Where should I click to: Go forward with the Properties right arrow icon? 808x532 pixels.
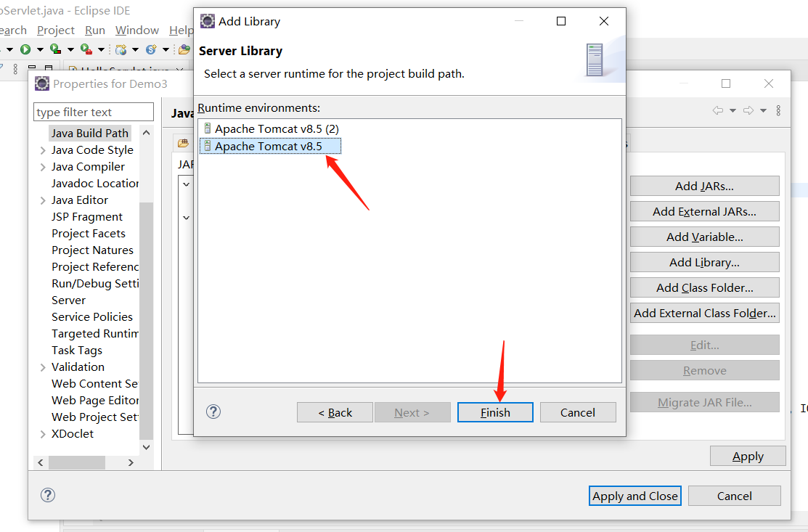[x=748, y=110]
